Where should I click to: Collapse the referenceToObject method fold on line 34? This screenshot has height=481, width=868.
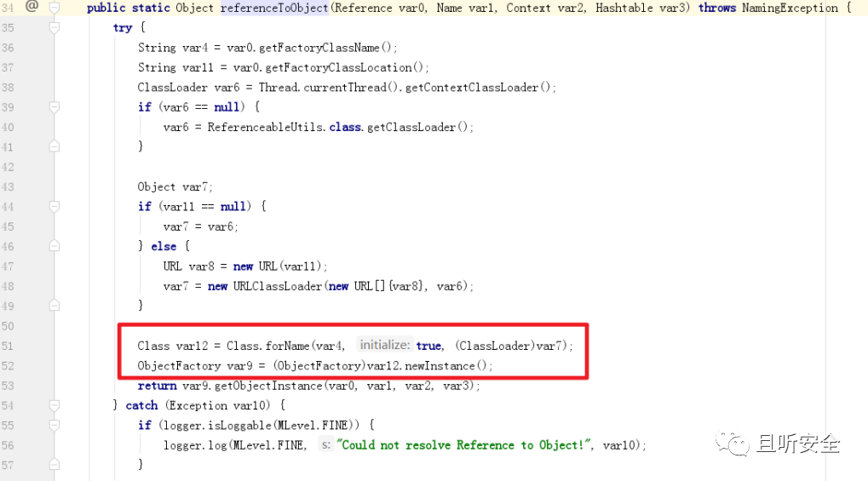(x=55, y=7)
